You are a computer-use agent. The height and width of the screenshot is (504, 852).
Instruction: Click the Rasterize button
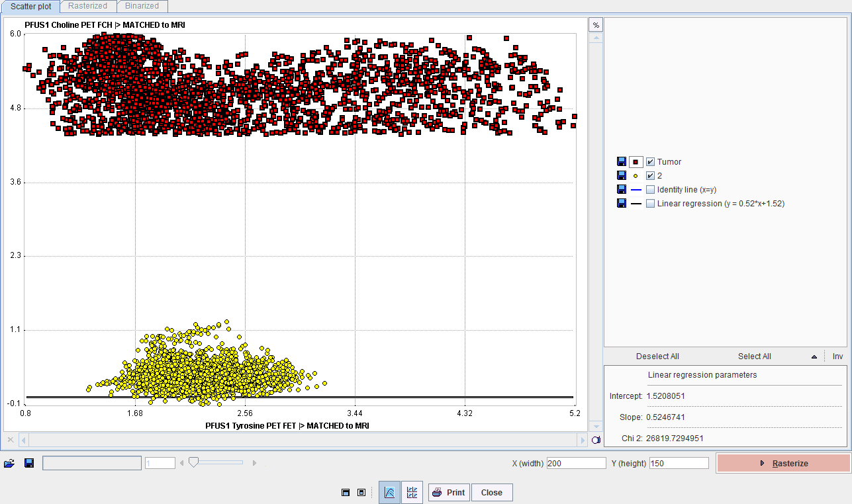coord(783,464)
